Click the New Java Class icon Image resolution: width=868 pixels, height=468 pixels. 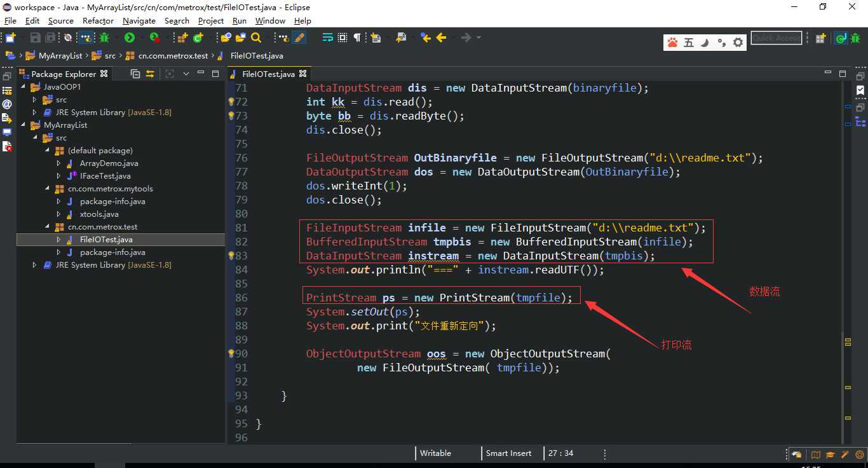tap(198, 38)
